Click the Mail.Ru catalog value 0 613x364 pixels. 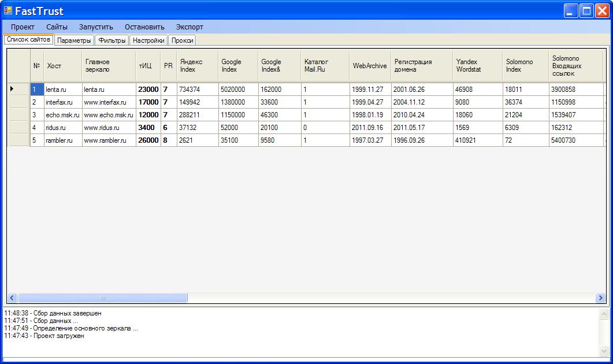325,128
